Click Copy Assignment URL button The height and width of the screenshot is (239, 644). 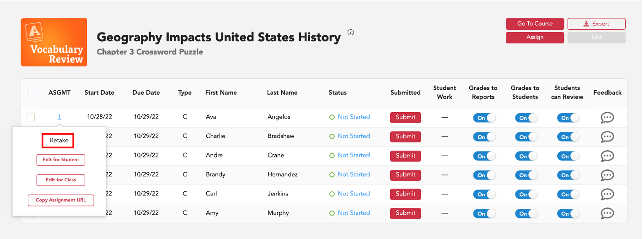pos(61,201)
